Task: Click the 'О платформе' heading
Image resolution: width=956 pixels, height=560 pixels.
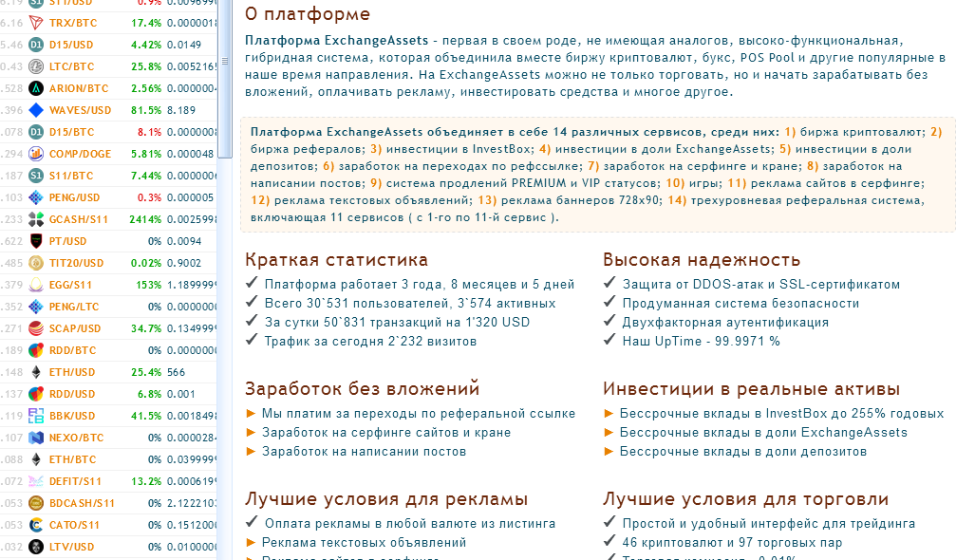Action: (308, 14)
